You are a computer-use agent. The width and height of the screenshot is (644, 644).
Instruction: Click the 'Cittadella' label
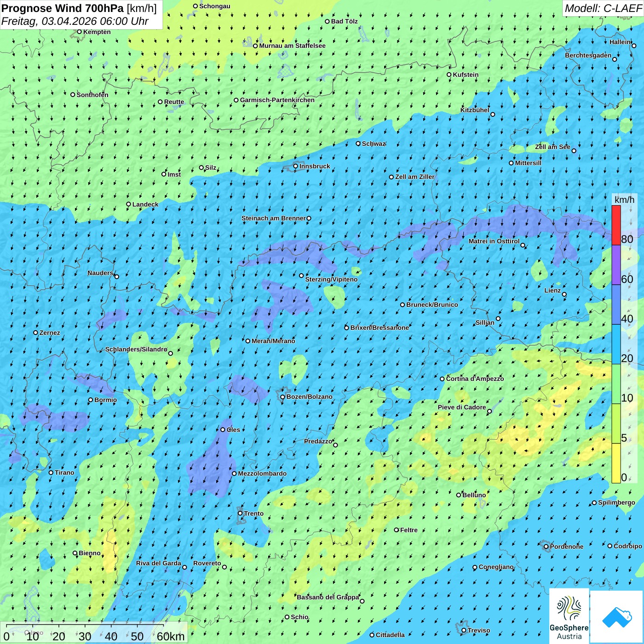(x=390, y=635)
